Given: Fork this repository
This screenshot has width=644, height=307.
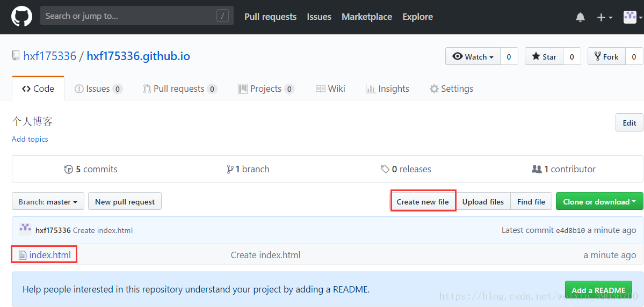Looking at the screenshot, I should [606, 57].
